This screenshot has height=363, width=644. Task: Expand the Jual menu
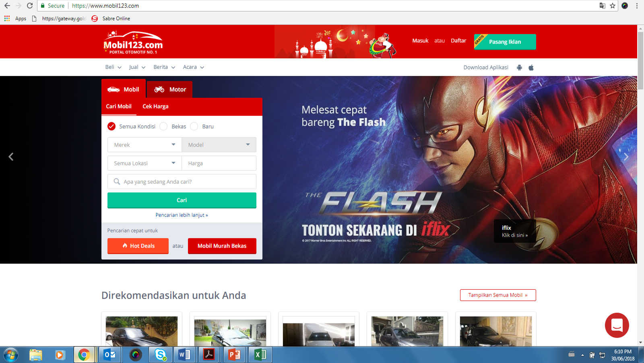coord(137,67)
